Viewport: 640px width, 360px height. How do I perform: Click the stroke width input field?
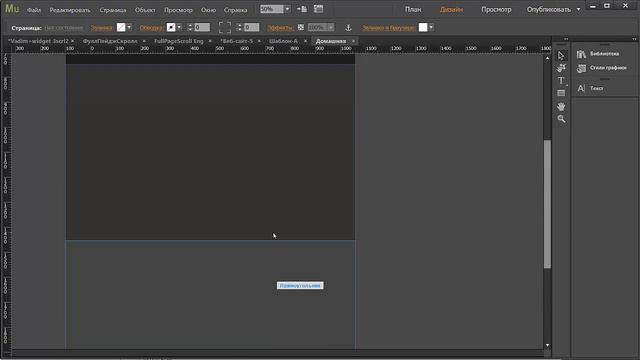[202, 27]
